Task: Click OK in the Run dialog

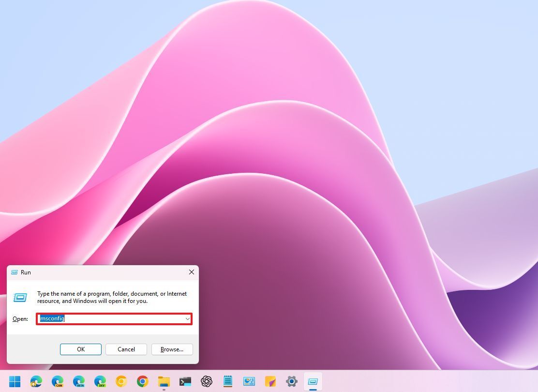Action: coord(81,349)
